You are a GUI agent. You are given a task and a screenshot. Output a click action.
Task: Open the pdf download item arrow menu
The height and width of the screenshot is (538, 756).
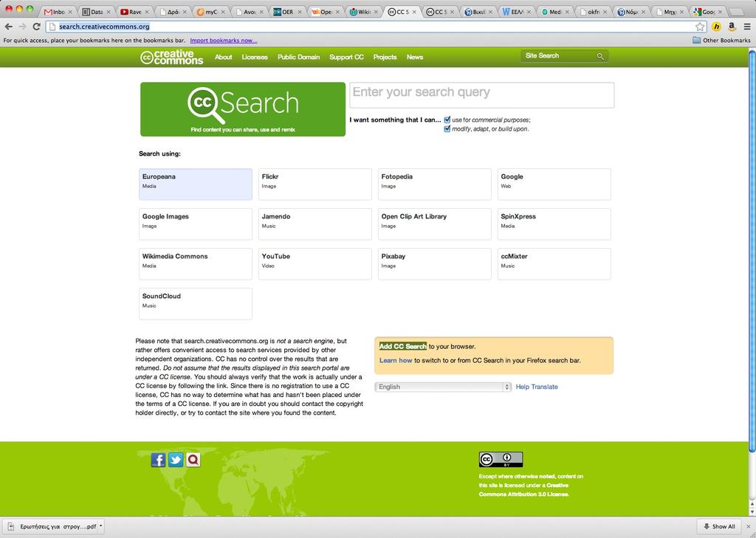click(x=100, y=526)
